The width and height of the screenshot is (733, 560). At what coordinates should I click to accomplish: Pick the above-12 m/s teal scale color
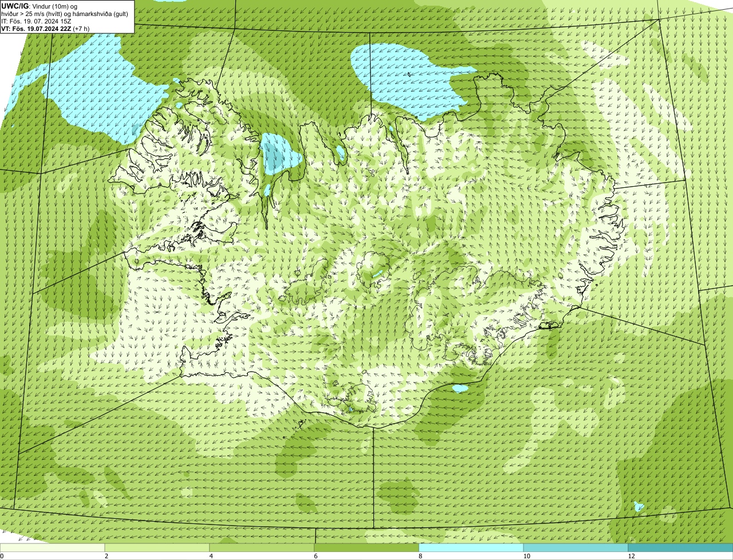tap(680, 547)
